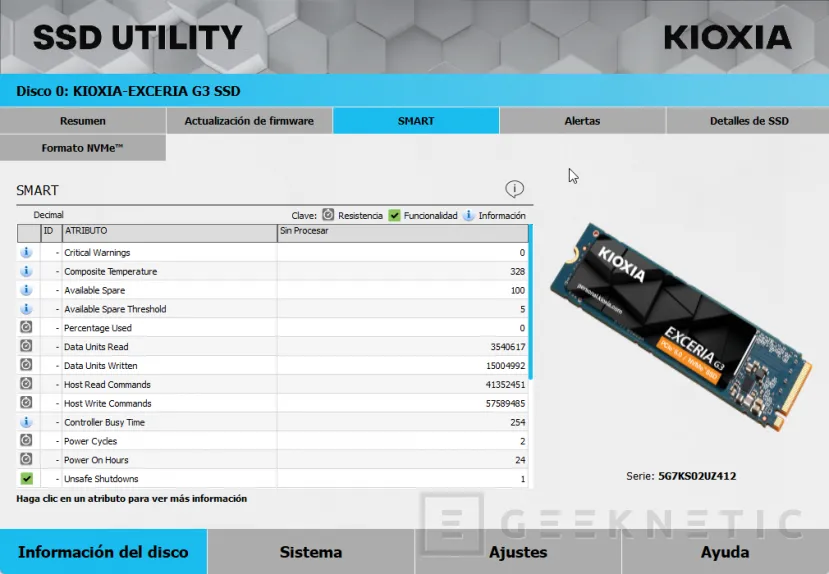Select the Host Read Commands attribute

[107, 385]
